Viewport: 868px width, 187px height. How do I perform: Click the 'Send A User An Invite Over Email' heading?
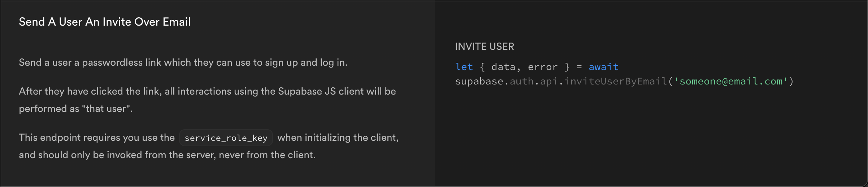(105, 22)
